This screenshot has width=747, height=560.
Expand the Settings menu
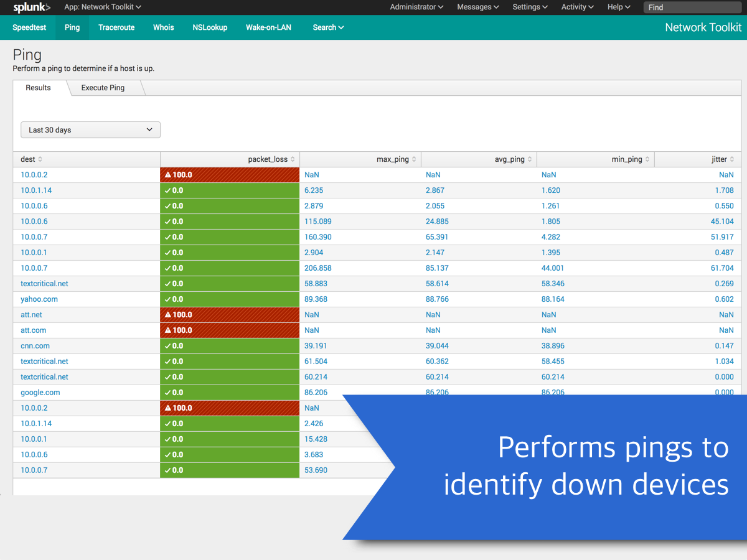coord(530,7)
